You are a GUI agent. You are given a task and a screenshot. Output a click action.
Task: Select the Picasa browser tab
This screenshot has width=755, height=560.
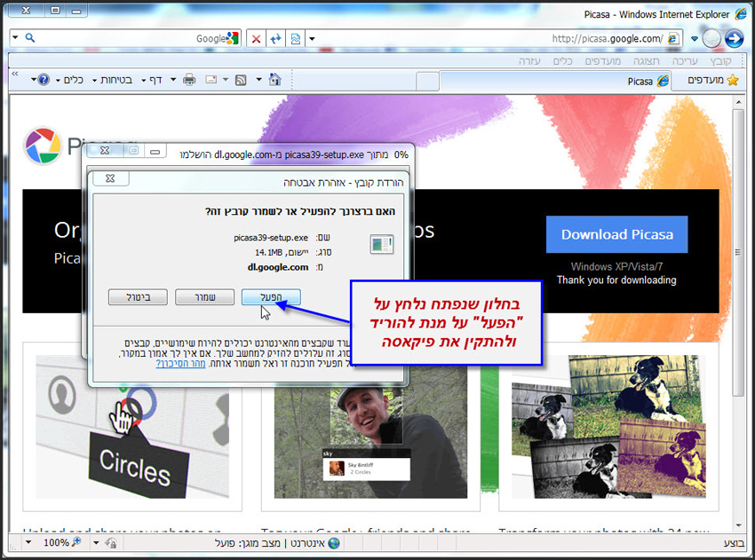pos(553,81)
